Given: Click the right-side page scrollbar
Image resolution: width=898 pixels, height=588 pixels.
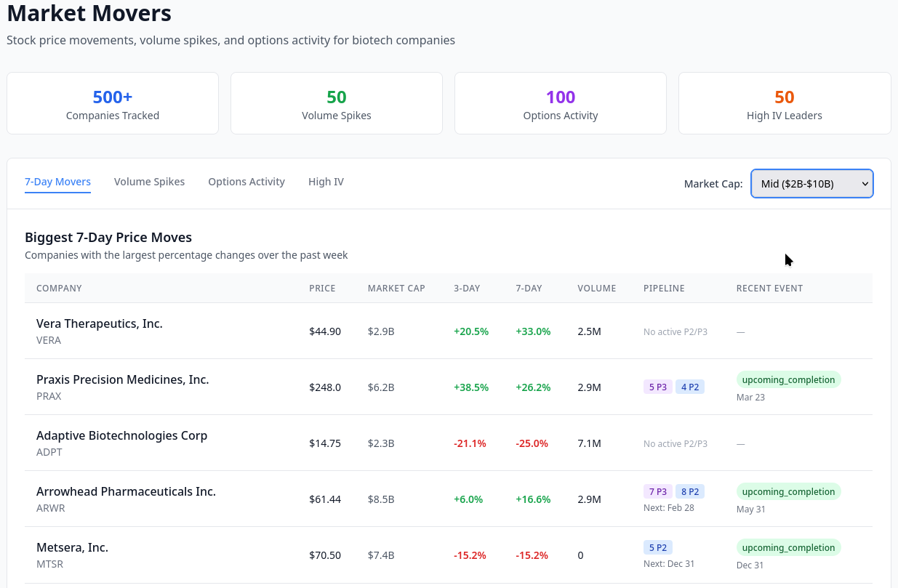Looking at the screenshot, I should (894, 291).
